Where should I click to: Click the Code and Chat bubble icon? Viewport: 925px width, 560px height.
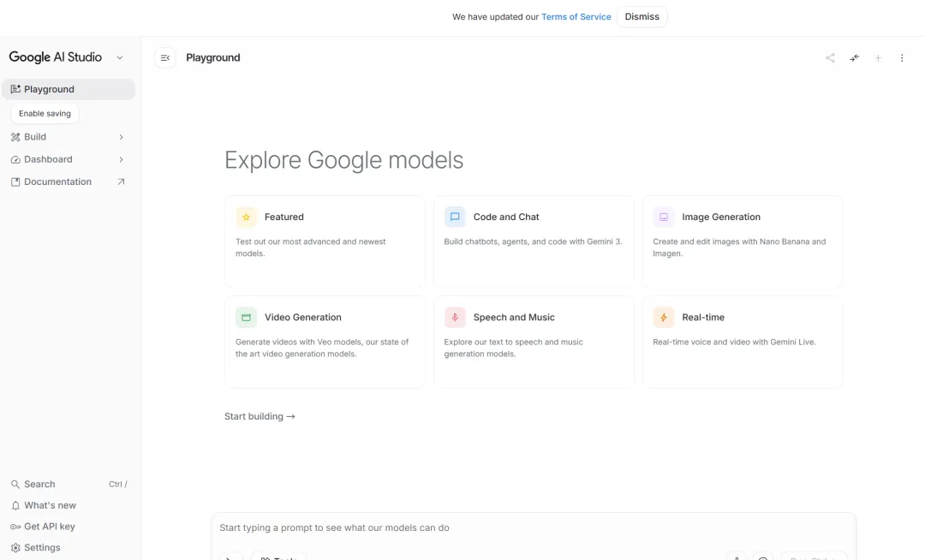[455, 217]
